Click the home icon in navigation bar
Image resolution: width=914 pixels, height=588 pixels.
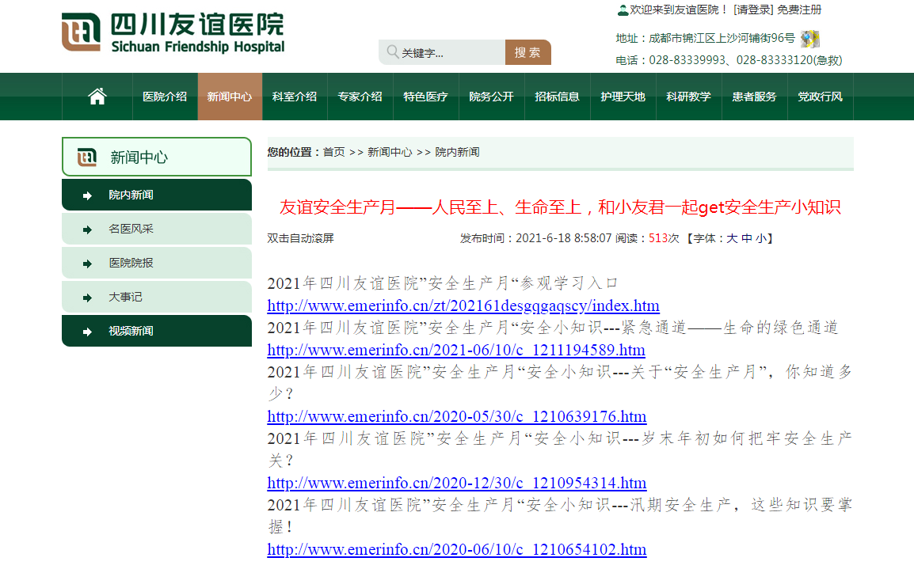pyautogui.click(x=97, y=97)
